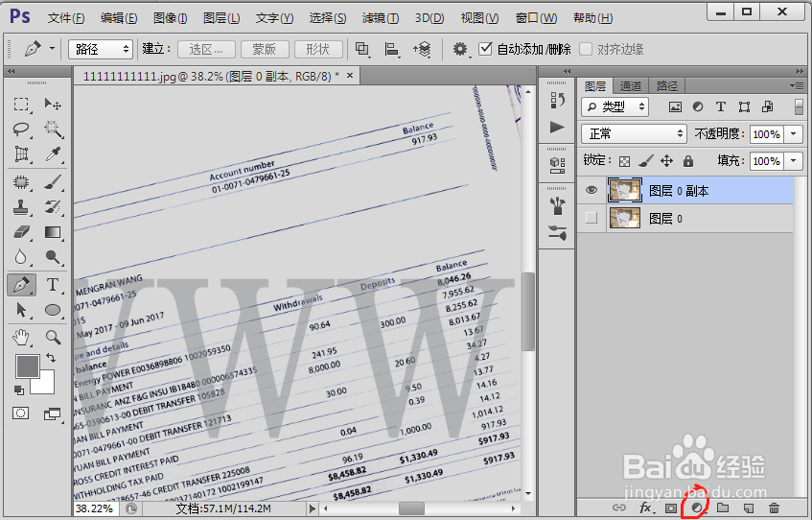
Task: Select the Eraser tool
Action: [x=21, y=232]
